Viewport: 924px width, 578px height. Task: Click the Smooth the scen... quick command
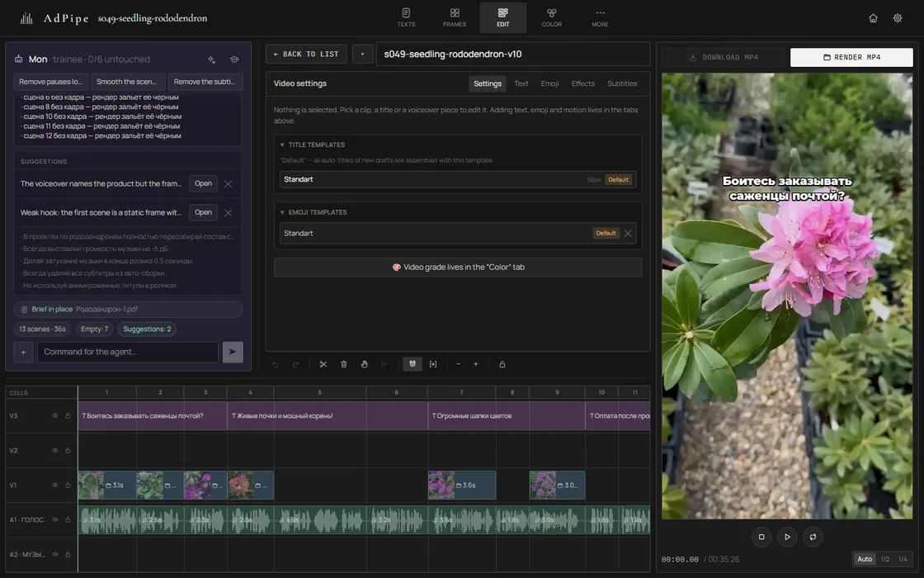coord(127,82)
